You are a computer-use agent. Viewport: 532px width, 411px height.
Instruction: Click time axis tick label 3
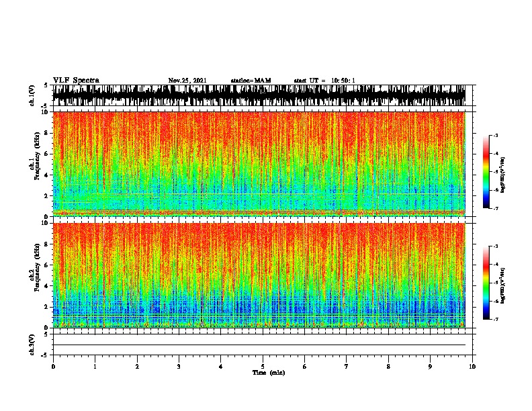click(x=179, y=367)
